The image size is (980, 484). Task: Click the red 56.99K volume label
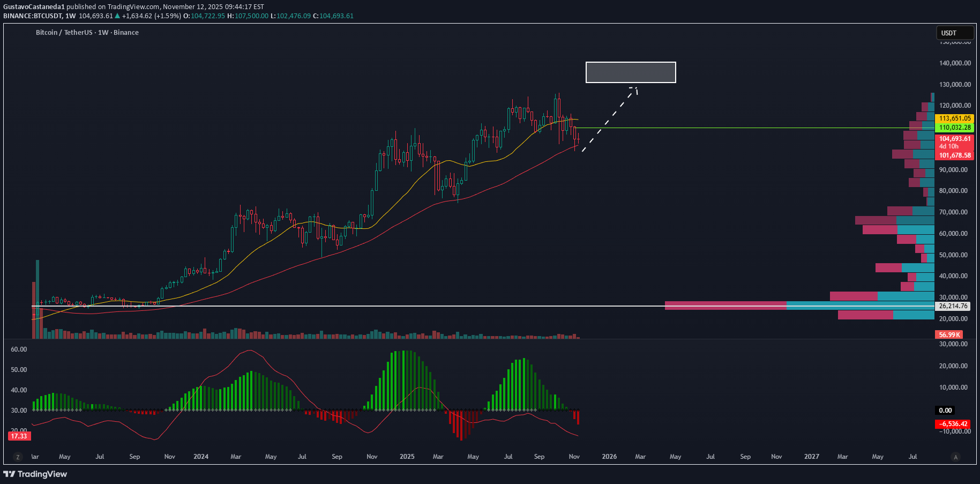pyautogui.click(x=949, y=335)
